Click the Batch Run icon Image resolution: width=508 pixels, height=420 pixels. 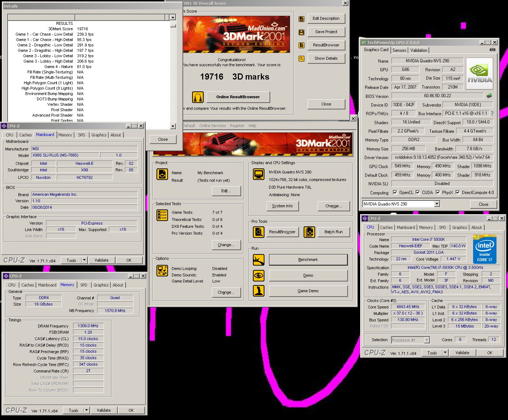click(x=309, y=232)
